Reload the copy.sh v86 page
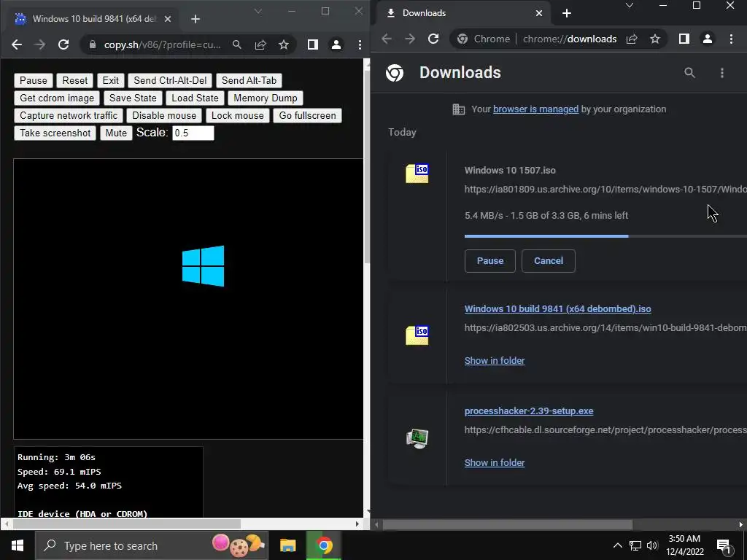This screenshot has height=560, width=747. point(63,44)
